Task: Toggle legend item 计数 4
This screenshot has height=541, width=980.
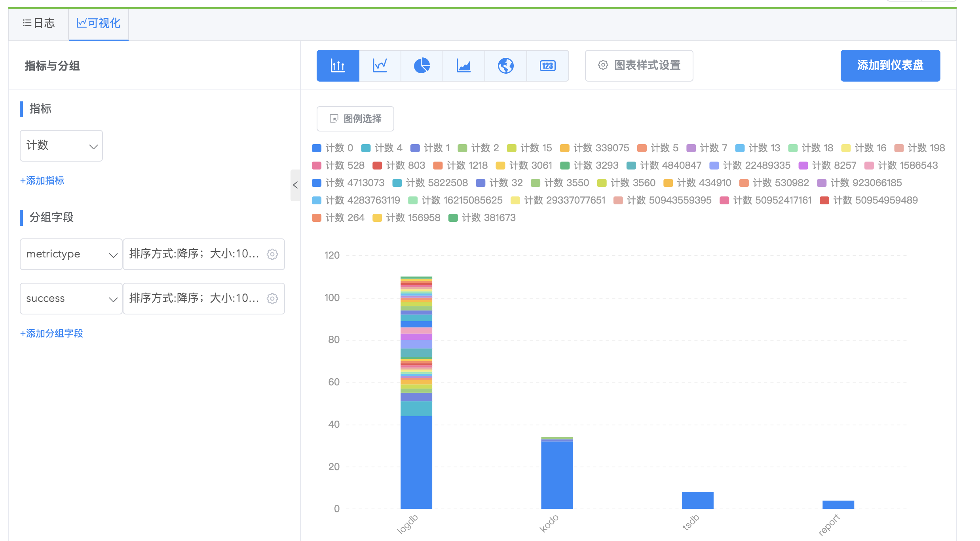Action: (x=382, y=148)
